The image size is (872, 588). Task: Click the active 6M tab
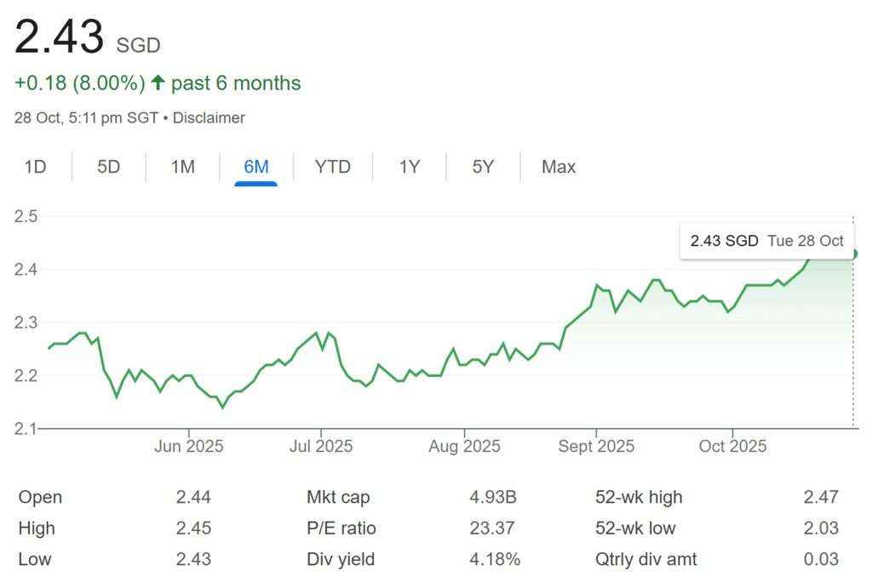point(255,167)
